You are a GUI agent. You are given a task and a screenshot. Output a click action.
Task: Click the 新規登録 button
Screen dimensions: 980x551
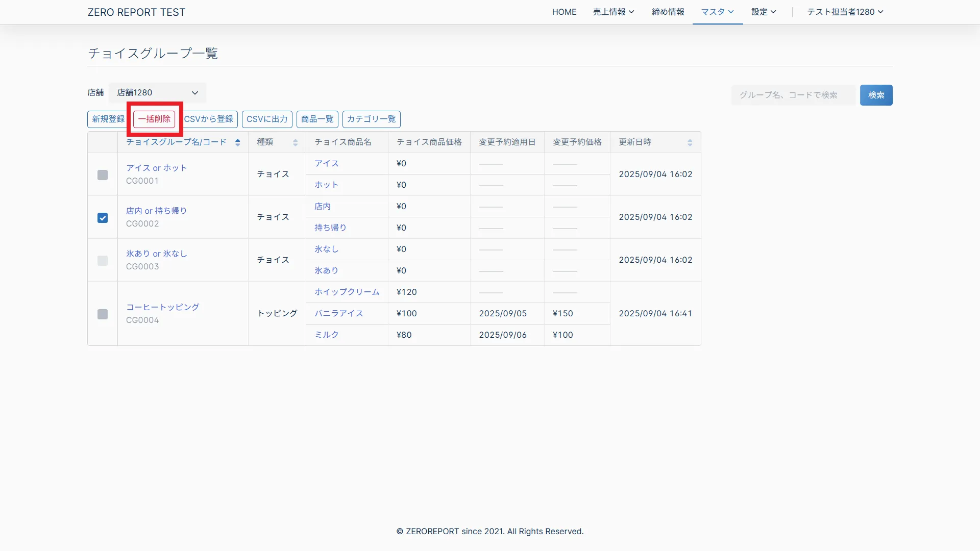(108, 119)
